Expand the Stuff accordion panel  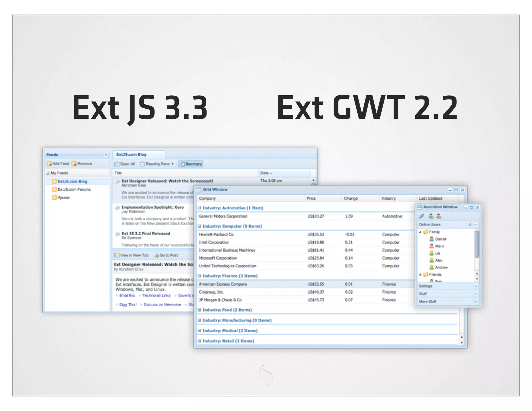coord(476,294)
